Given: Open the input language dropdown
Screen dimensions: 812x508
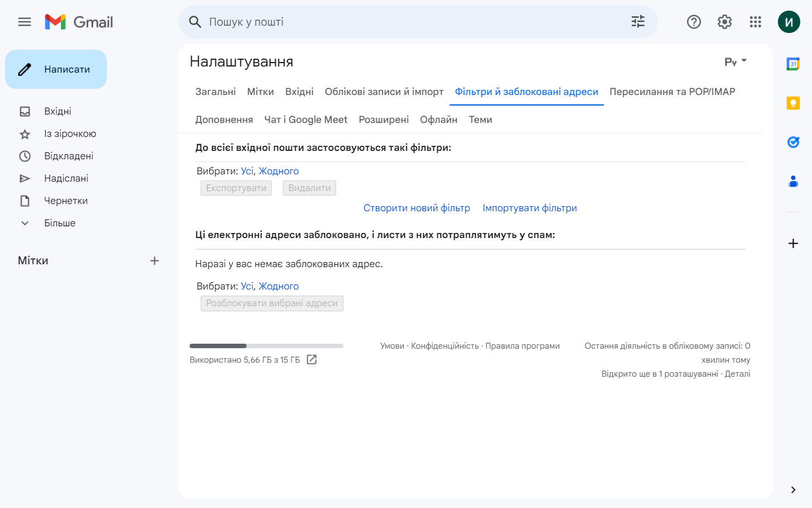Looking at the screenshot, I should tap(735, 61).
